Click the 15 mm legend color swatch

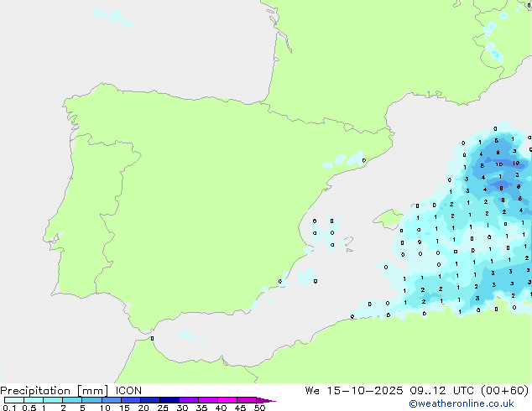click(130, 400)
